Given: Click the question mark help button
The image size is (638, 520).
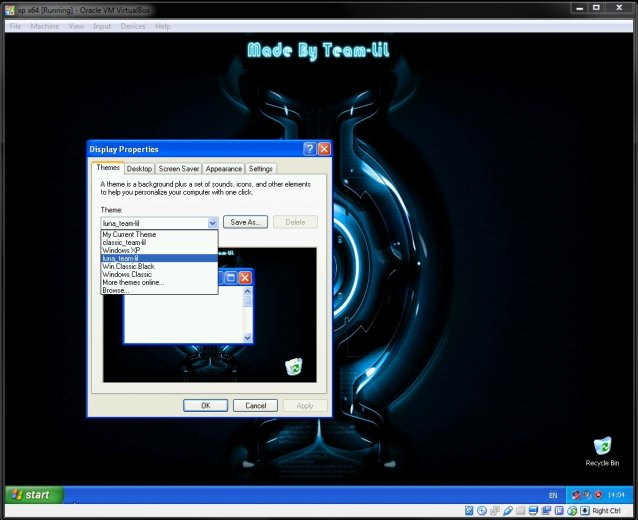Looking at the screenshot, I should [310, 149].
